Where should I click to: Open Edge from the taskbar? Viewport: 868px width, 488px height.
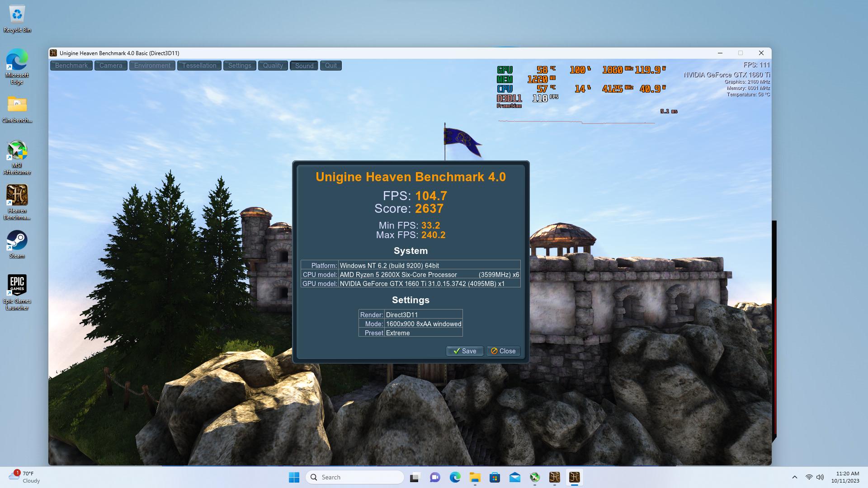pyautogui.click(x=455, y=477)
